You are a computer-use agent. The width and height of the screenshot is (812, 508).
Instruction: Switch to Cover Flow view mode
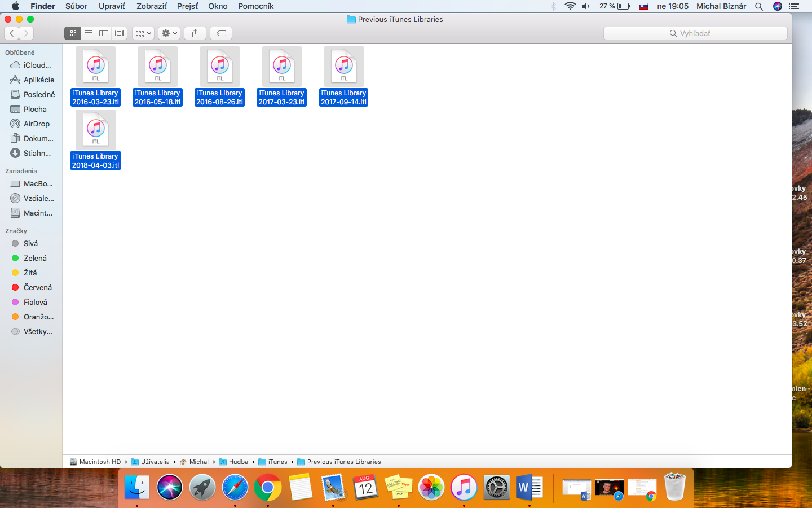[119, 33]
